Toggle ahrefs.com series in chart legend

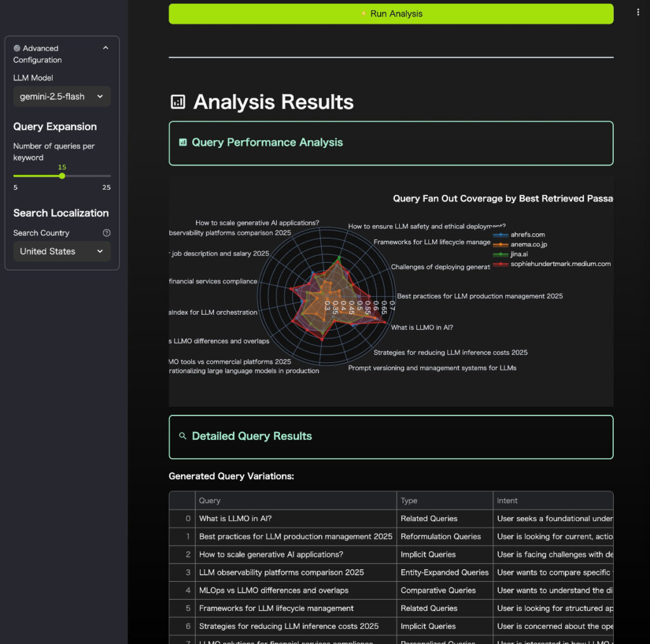(x=527, y=235)
